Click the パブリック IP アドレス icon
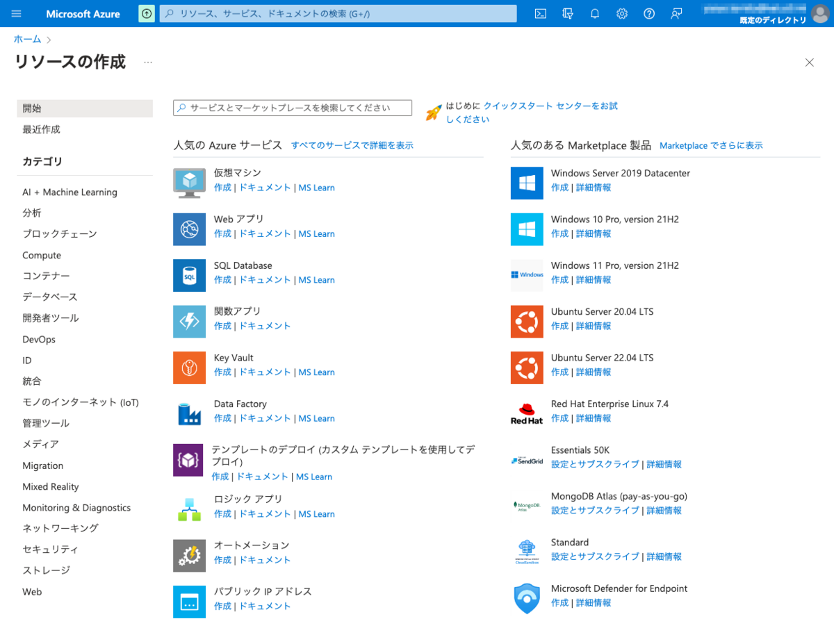This screenshot has width=834, height=644. [189, 602]
